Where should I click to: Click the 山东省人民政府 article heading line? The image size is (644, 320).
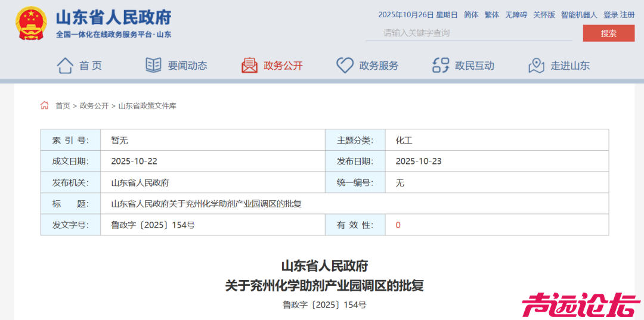coord(324,266)
